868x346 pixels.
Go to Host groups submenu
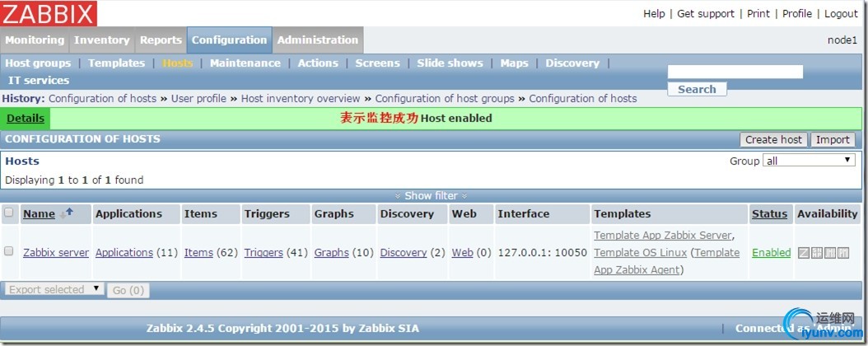[x=38, y=63]
